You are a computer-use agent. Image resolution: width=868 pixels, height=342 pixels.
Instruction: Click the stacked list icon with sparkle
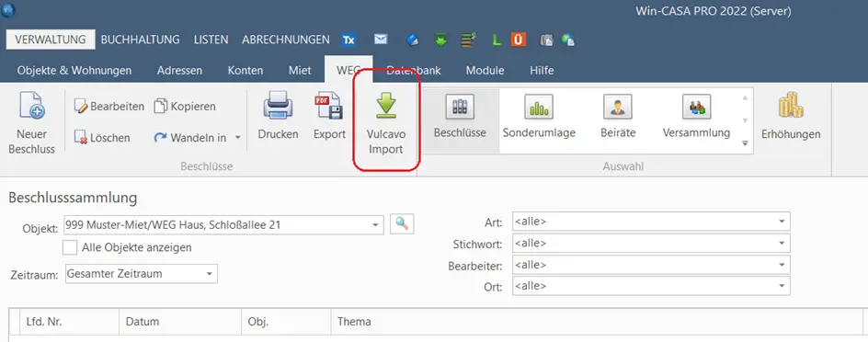(469, 40)
